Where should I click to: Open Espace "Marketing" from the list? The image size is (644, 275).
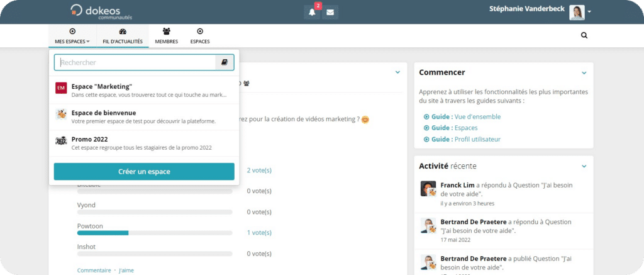point(144,91)
